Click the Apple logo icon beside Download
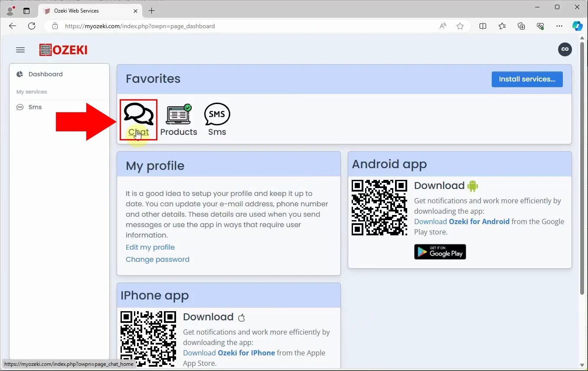The width and height of the screenshot is (588, 371). 242,318
